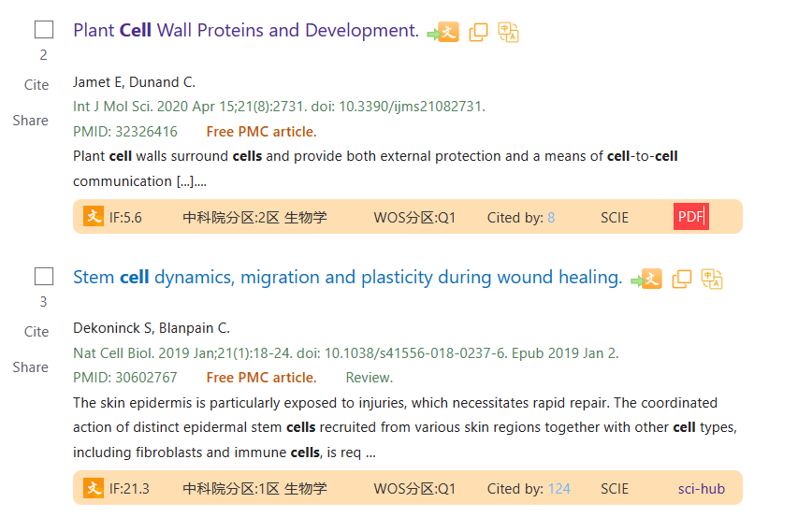Viewport: 812px width, 517px height.
Task: Click Share under result 3
Action: coord(31,367)
